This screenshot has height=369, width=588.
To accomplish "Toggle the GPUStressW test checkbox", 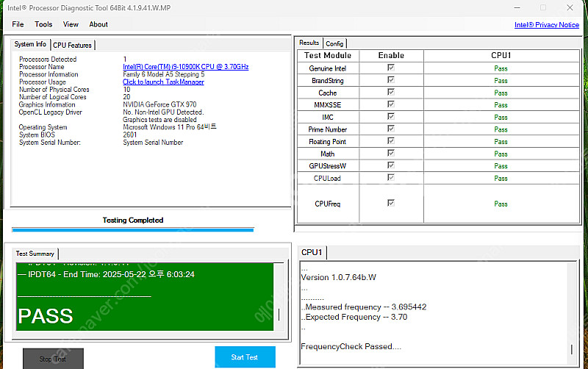I will (391, 165).
